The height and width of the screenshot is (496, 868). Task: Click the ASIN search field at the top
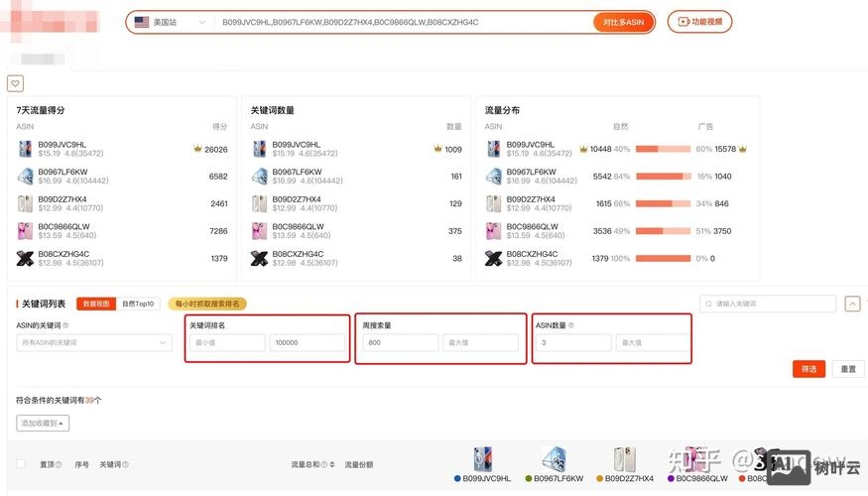click(x=404, y=22)
